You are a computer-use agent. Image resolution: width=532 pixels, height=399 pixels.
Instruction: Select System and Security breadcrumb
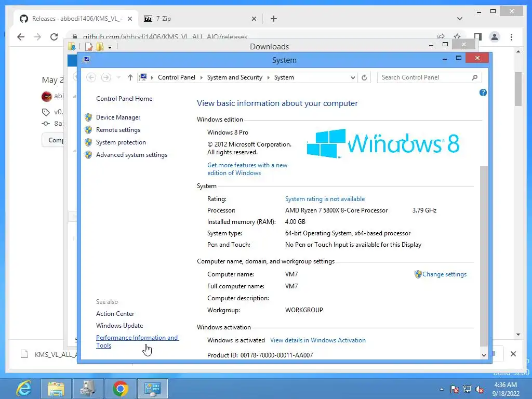coord(234,78)
